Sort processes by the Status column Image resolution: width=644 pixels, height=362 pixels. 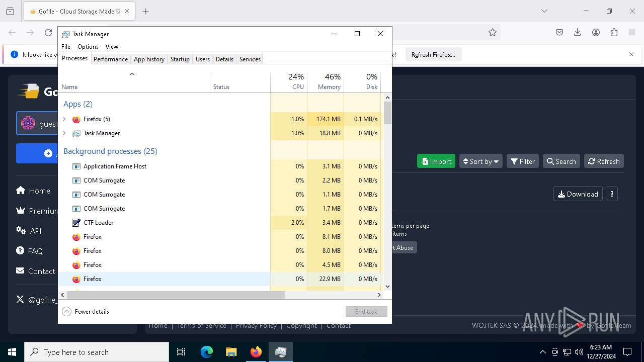pyautogui.click(x=240, y=82)
